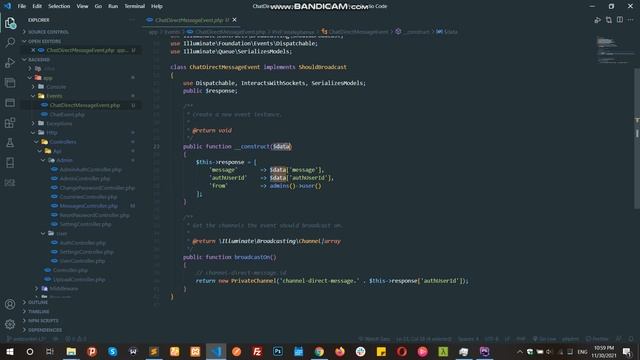This screenshot has height=360, width=640.
Task: Close the ChatDirectMessageEvent.php editor tab
Action: click(x=234, y=20)
